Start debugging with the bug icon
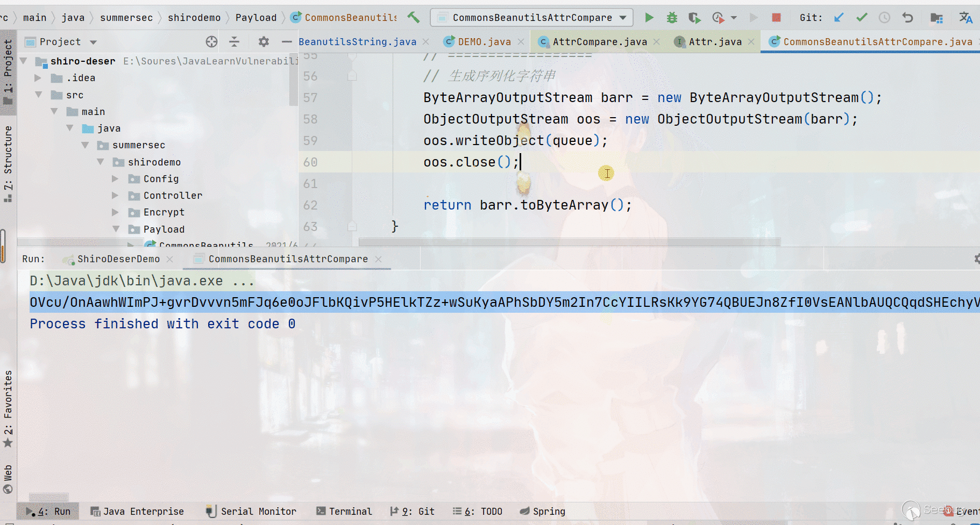 [672, 18]
